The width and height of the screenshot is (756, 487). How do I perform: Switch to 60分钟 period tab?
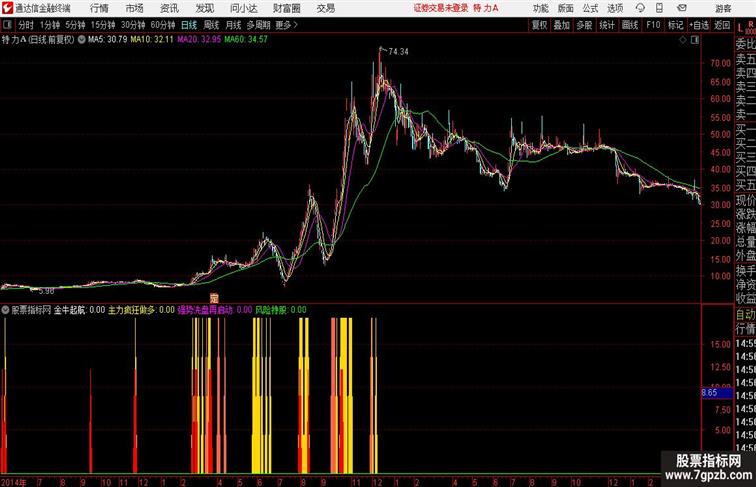[x=162, y=25]
